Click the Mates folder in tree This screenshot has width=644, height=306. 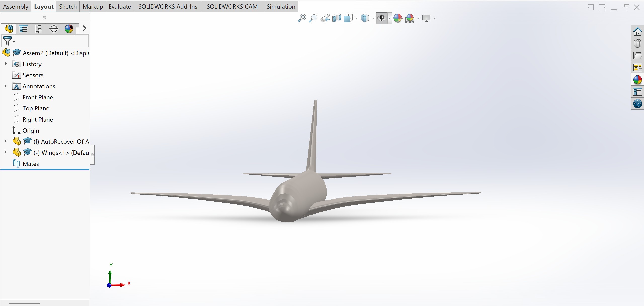[x=31, y=164]
